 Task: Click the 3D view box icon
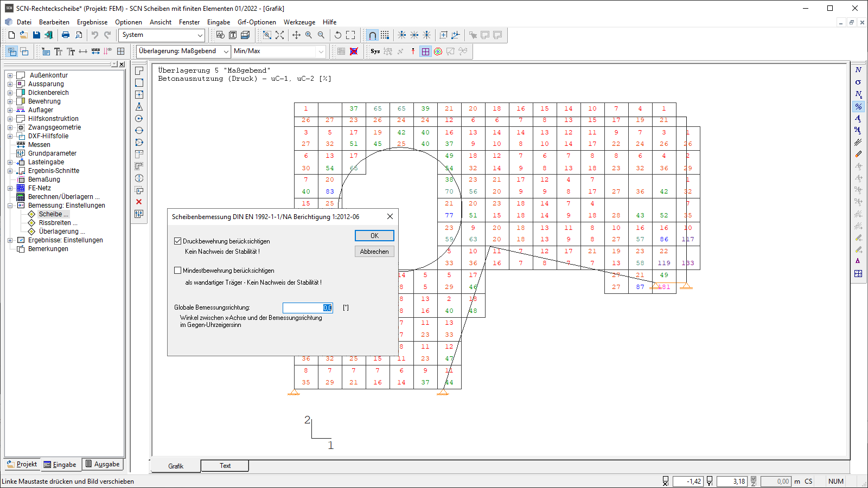pyautogui.click(x=245, y=35)
